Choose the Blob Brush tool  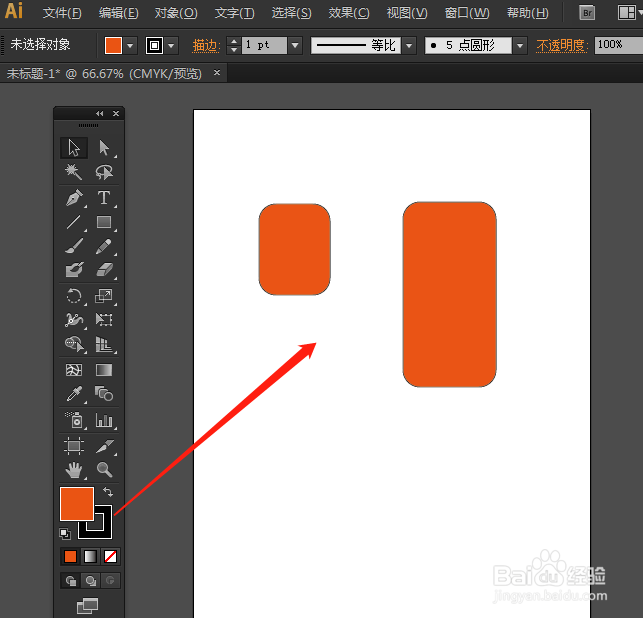tap(74, 270)
